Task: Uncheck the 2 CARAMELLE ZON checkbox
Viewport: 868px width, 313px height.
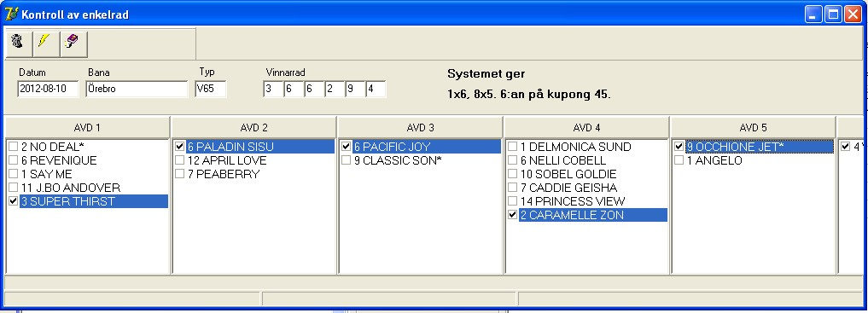Action: pos(513,215)
